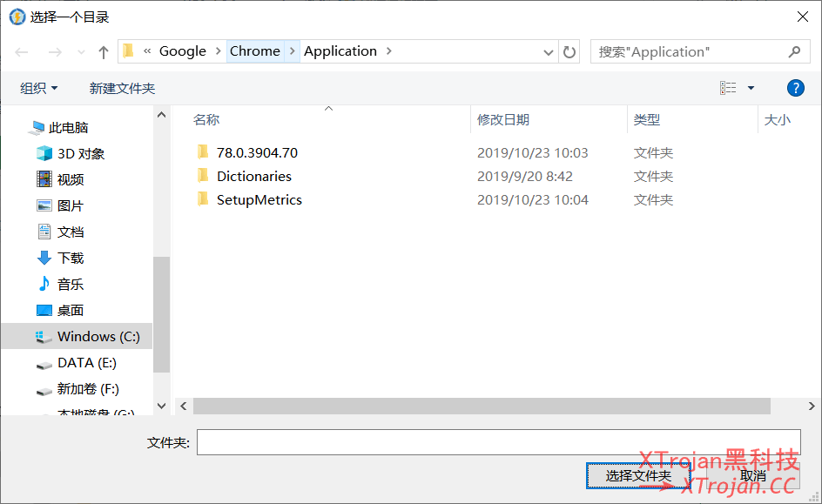Select Google in the breadcrumb path
The height and width of the screenshot is (504, 822).
coord(183,50)
